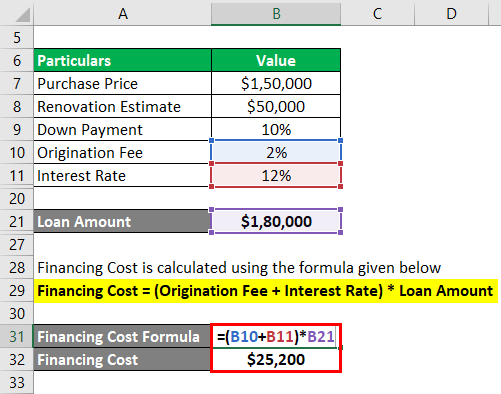The height and width of the screenshot is (394, 501).
Task: Select the $1,50,000 purchase price value
Action: tap(276, 83)
